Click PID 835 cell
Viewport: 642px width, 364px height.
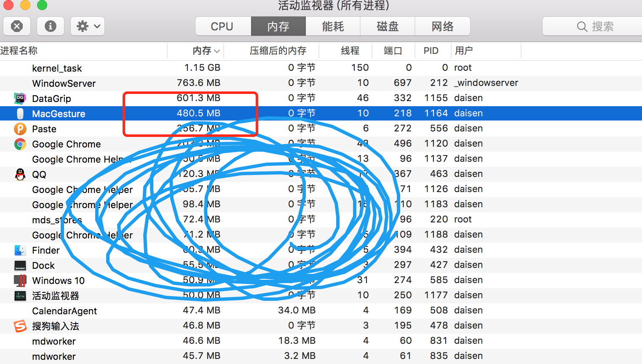click(439, 356)
